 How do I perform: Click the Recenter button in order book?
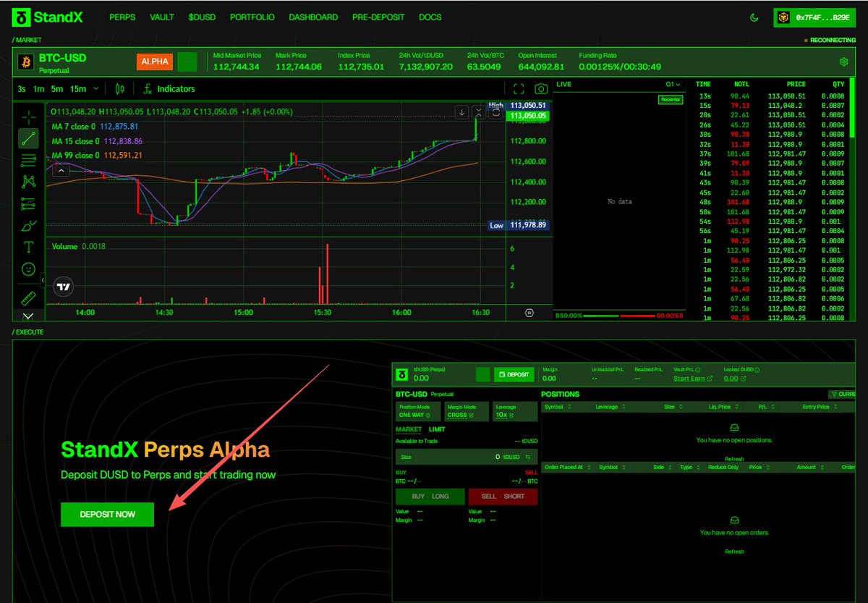point(671,100)
